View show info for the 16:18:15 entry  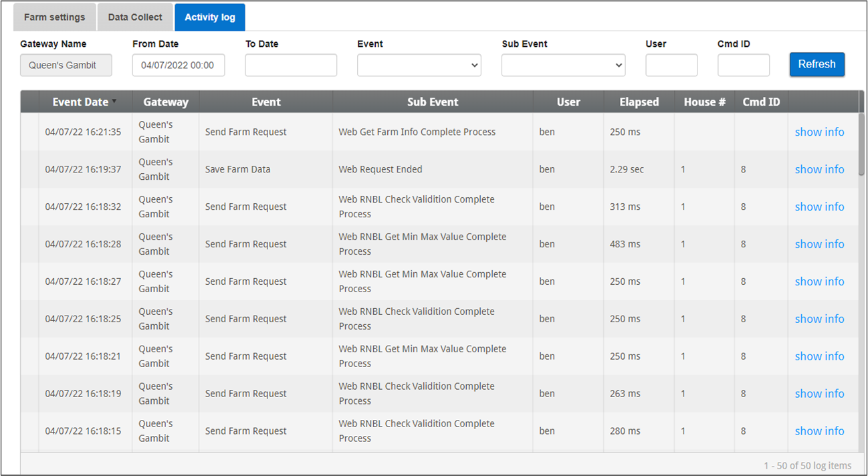819,431
